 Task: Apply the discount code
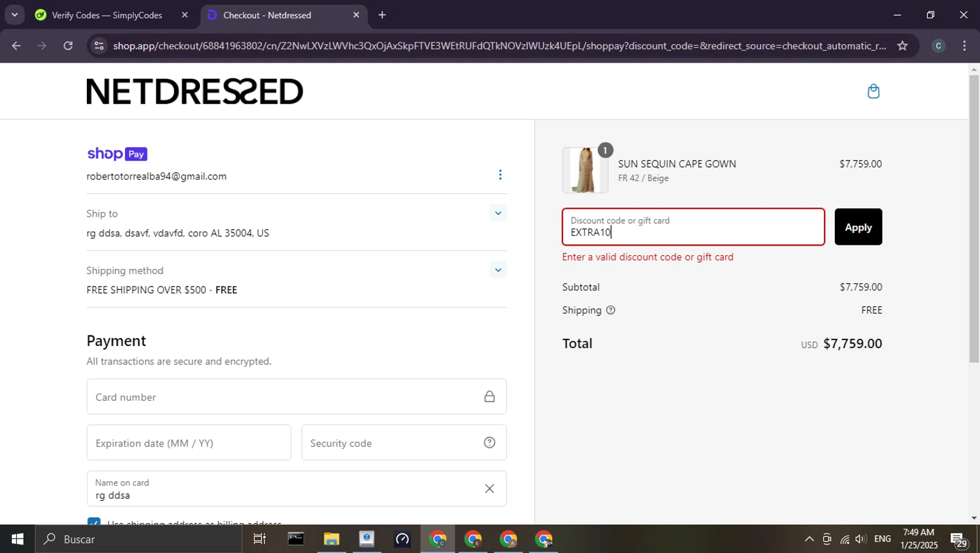pos(858,227)
